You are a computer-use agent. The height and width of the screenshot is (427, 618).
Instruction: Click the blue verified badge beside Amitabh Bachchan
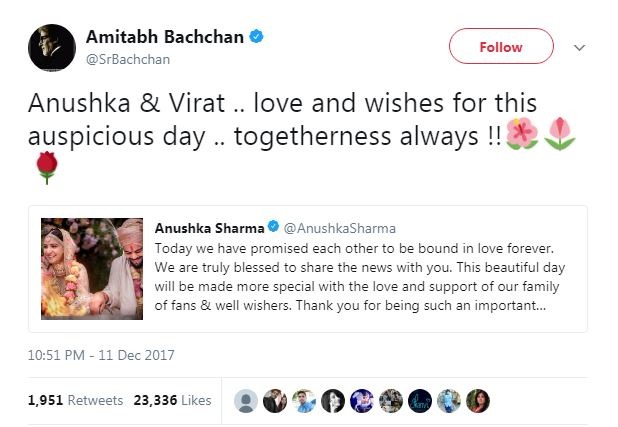point(257,38)
